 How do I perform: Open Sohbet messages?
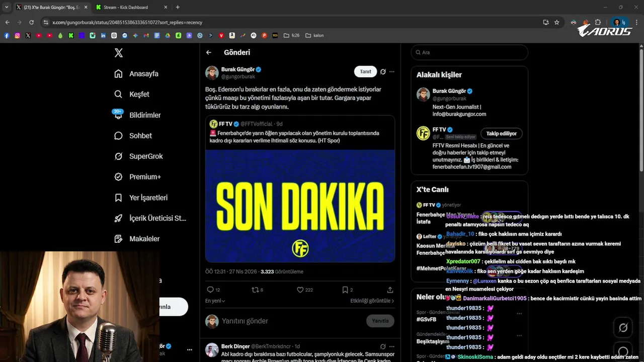click(133, 136)
